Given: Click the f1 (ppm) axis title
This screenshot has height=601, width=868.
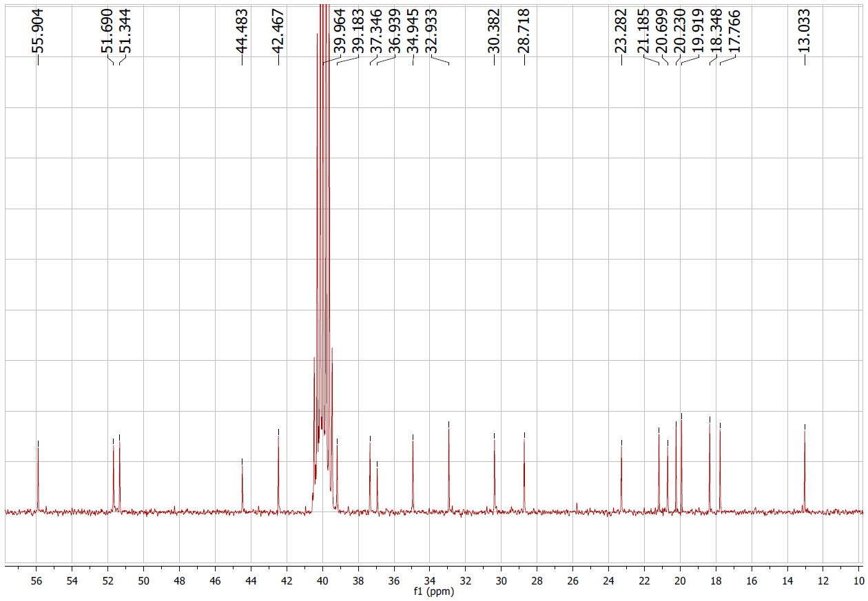Looking at the screenshot, I should [433, 591].
